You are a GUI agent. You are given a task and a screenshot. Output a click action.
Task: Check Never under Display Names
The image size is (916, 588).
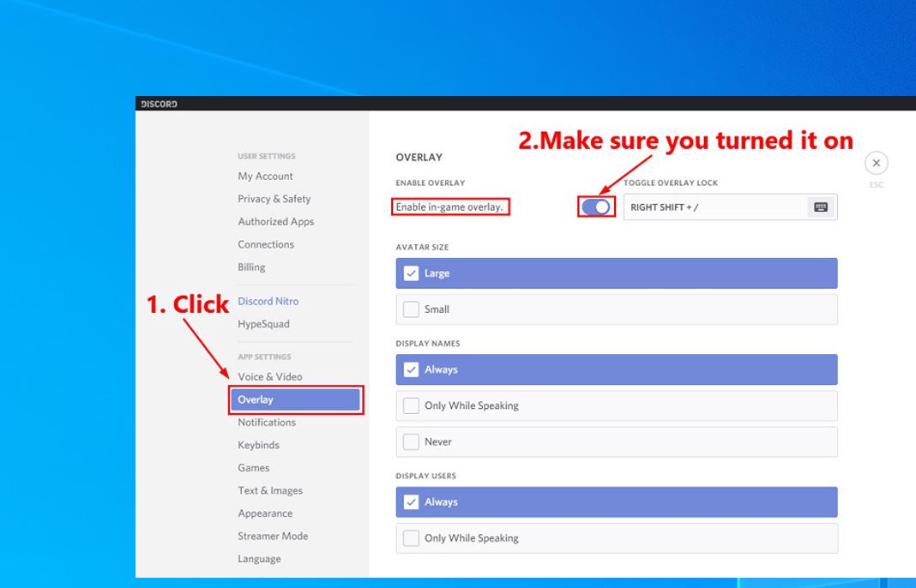[x=412, y=441]
